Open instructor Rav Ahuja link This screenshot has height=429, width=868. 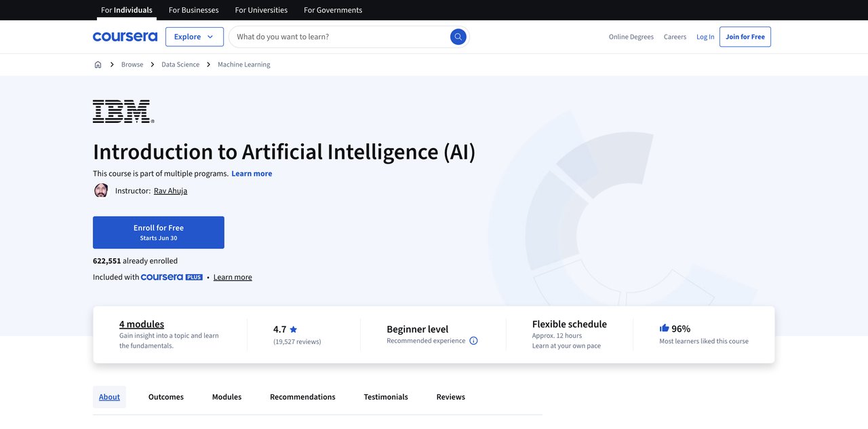tap(170, 191)
